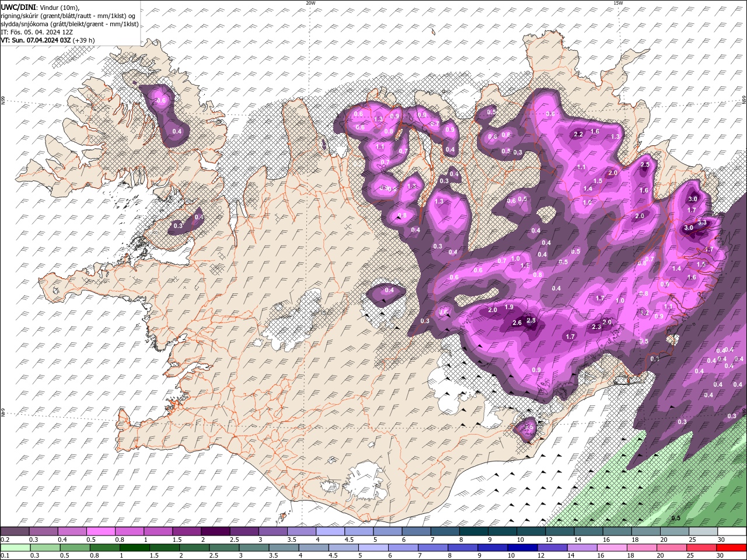Click the pale gray 25 swatch in snow legend
This screenshot has height=560, width=747.
click(703, 531)
